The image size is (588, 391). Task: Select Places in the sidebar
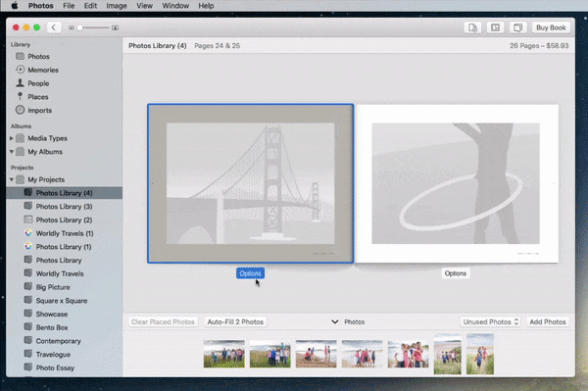(x=38, y=97)
